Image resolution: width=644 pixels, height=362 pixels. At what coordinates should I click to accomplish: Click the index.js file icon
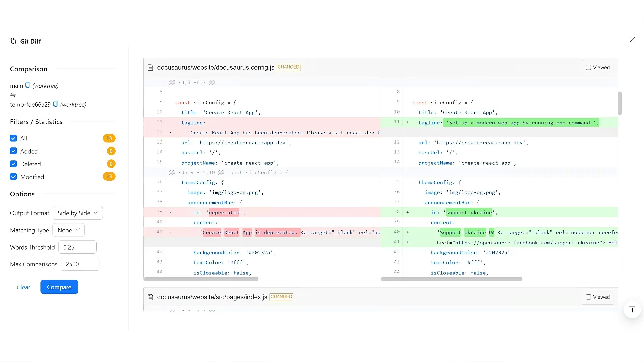(x=150, y=297)
